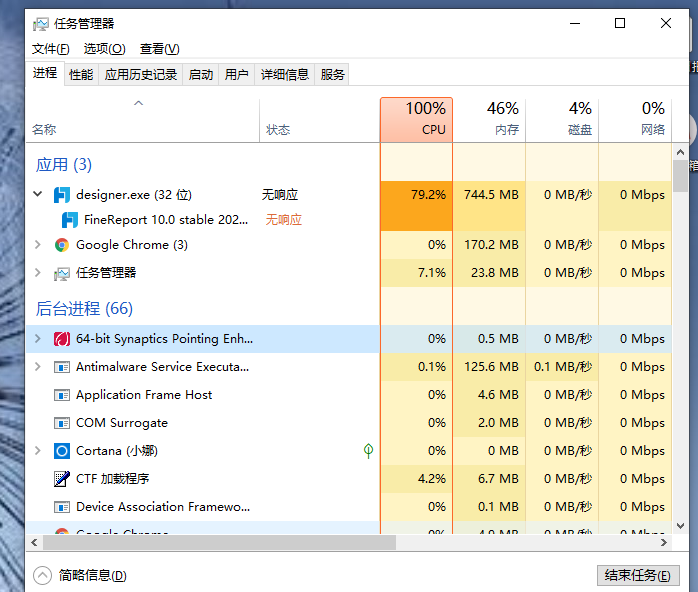The image size is (698, 592).
Task: Click the vertical scrollbar thumb
Action: pyautogui.click(x=680, y=176)
